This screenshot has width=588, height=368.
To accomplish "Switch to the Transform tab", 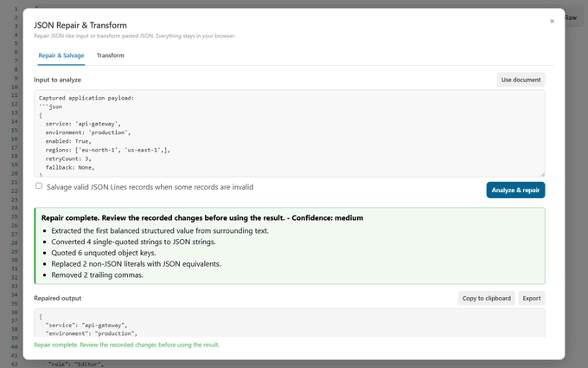I will coord(111,55).
